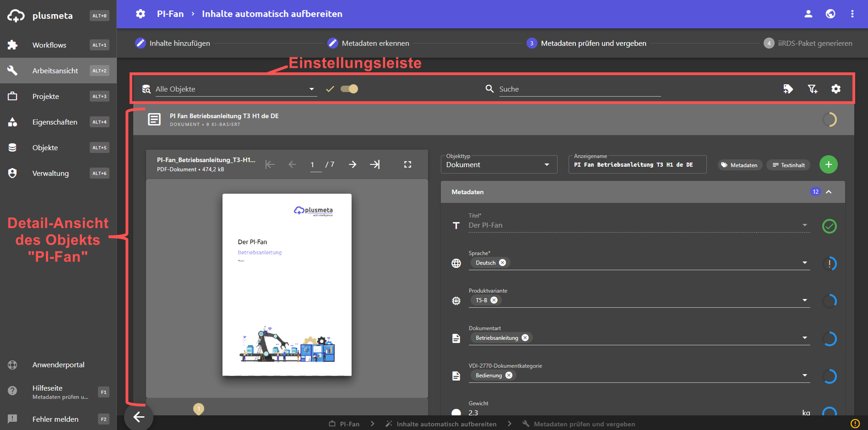Open the settings bar gear icon
The height and width of the screenshot is (430, 868).
coord(836,89)
